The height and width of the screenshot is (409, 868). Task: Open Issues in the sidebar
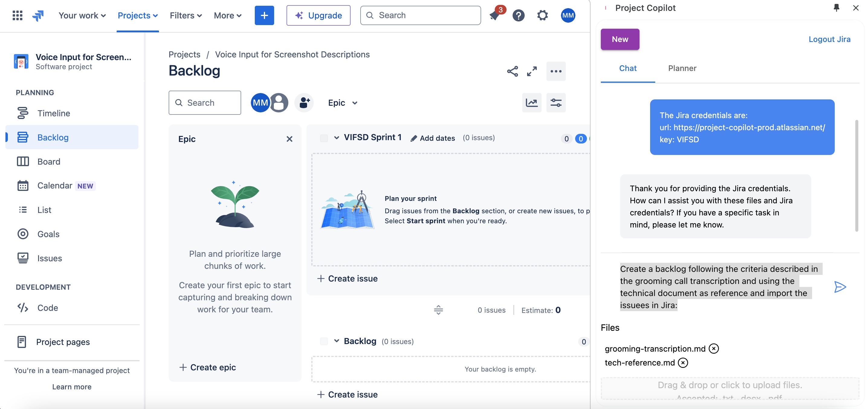click(x=72, y=258)
